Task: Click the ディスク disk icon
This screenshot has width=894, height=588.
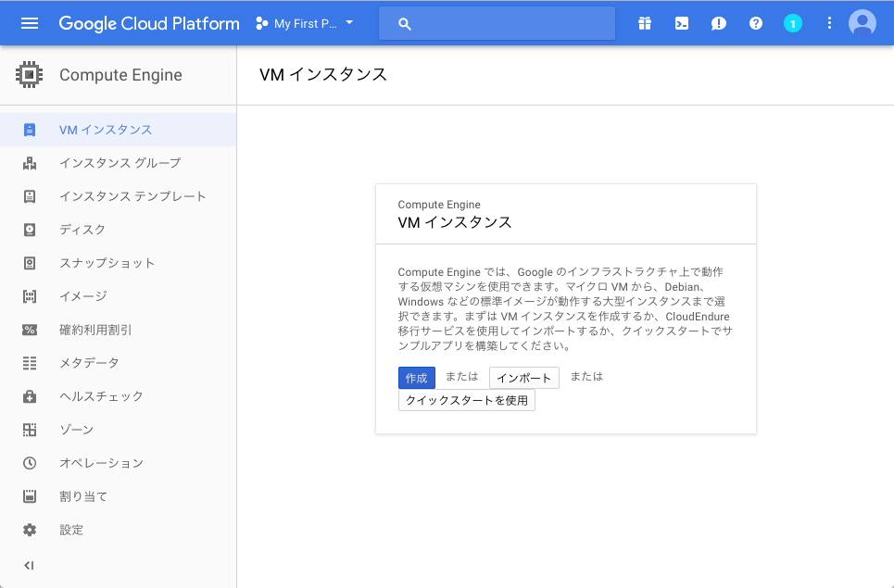Action: pyautogui.click(x=29, y=230)
